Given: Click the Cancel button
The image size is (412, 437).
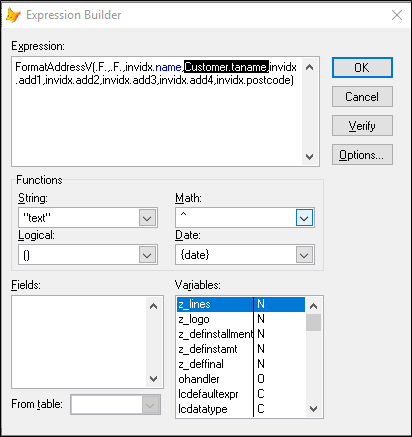Looking at the screenshot, I should tap(362, 97).
